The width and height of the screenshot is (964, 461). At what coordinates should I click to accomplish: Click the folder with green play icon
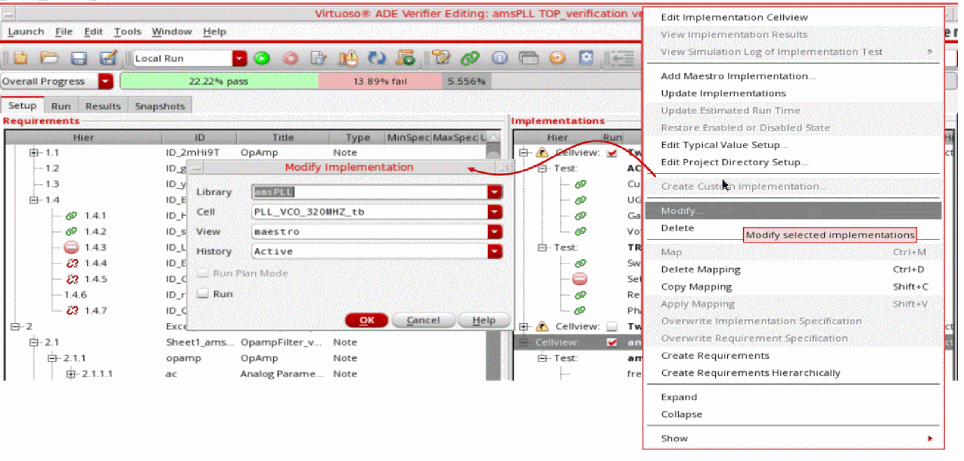click(x=406, y=58)
